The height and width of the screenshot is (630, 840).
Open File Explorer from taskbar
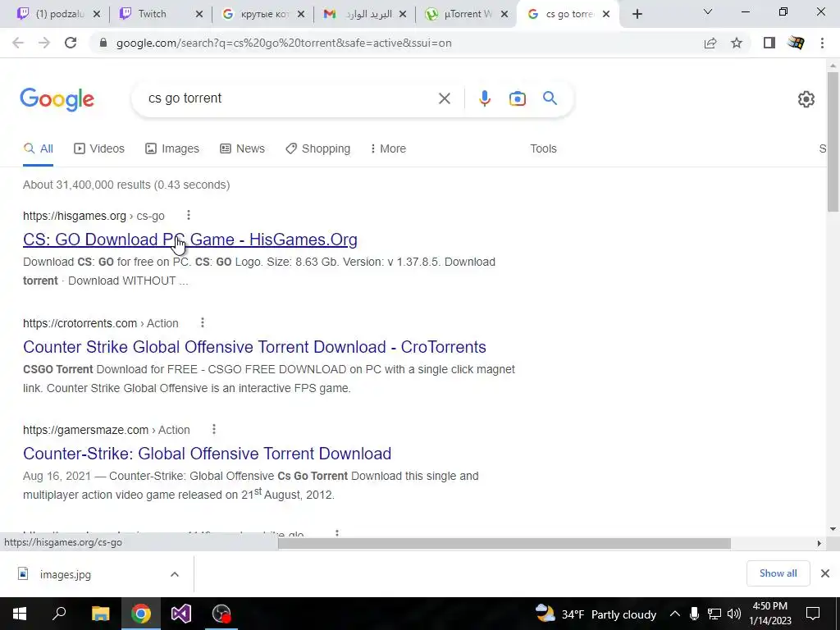point(100,614)
